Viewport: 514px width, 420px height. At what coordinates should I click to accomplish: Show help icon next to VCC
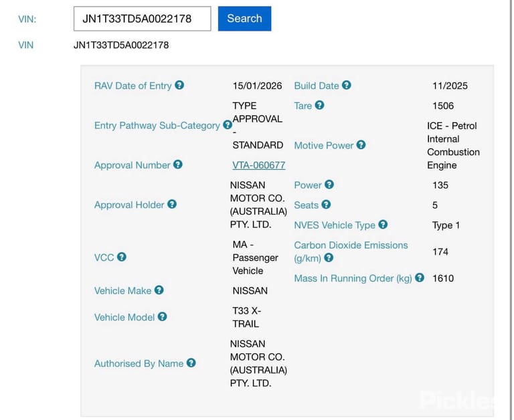pyautogui.click(x=122, y=257)
